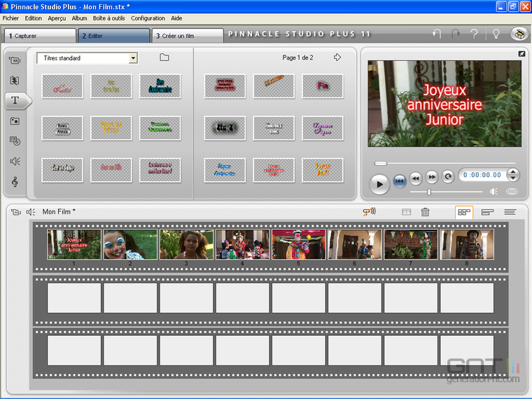Click the Undo arrow in top bar
The height and width of the screenshot is (399, 532).
(x=437, y=34)
